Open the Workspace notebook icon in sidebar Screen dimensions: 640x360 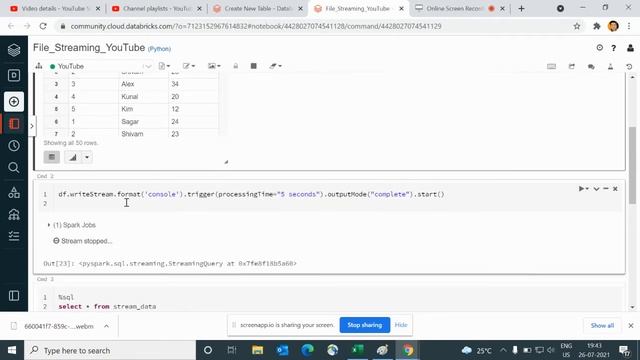(14, 124)
